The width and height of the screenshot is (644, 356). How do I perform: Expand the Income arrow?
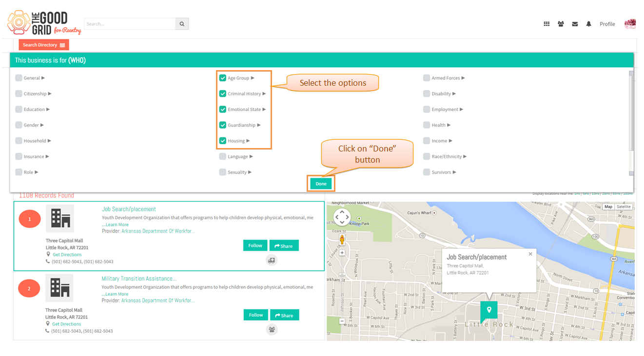(x=450, y=141)
